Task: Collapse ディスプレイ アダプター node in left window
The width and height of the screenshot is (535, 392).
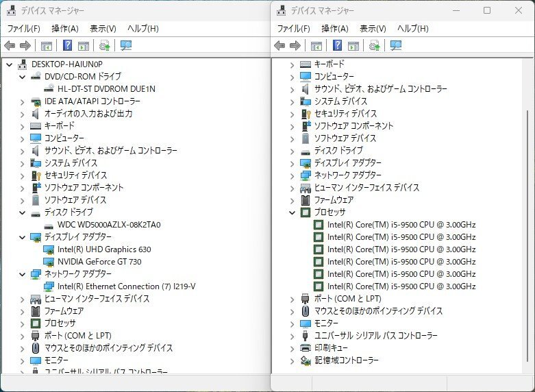Action: click(22, 237)
